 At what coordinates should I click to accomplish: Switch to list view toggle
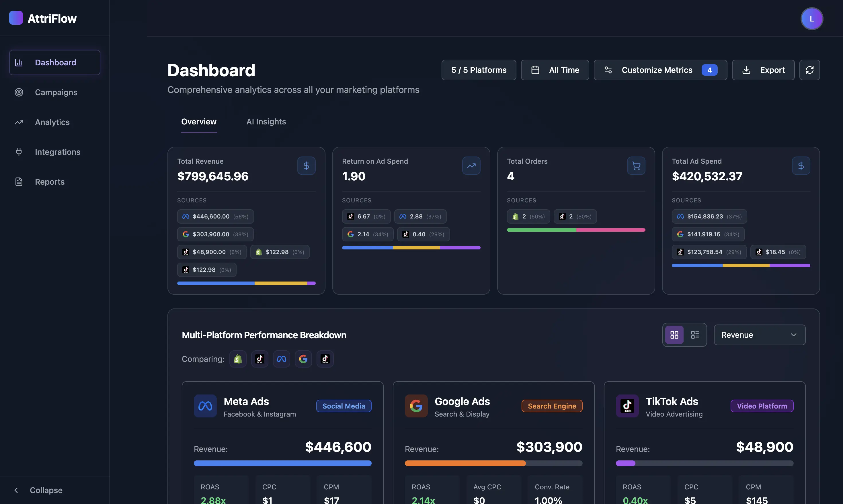695,335
